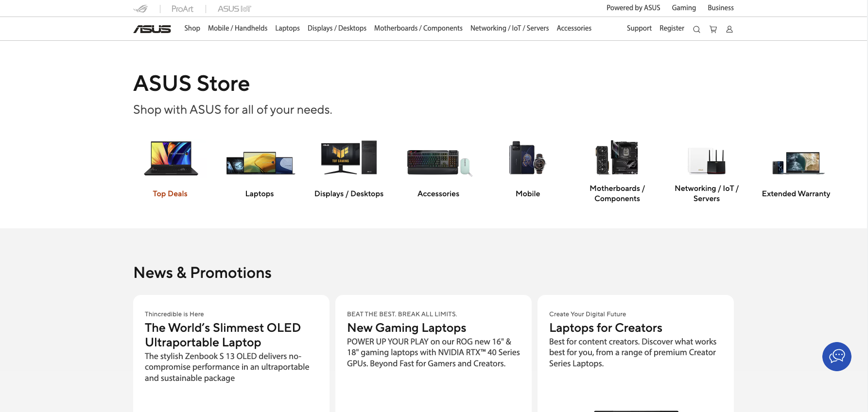This screenshot has height=412, width=868.
Task: Click 'Create Your Digital Future' text
Action: [588, 314]
